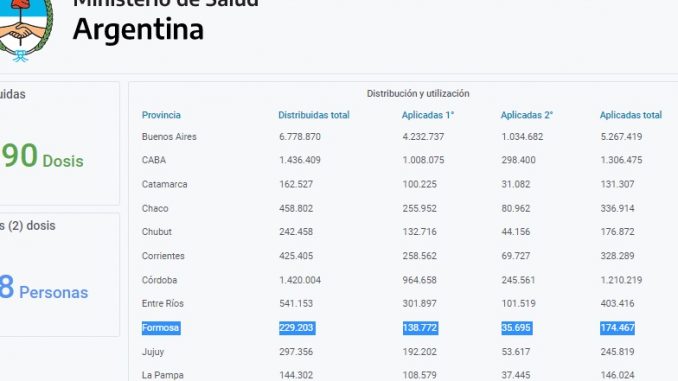Click the Córdoba province name
Screen dimensions: 678x381
tap(159, 280)
